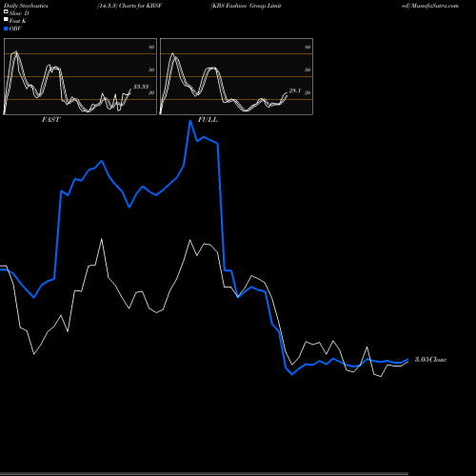Click the MunafaSutra.com label

coord(435,6)
